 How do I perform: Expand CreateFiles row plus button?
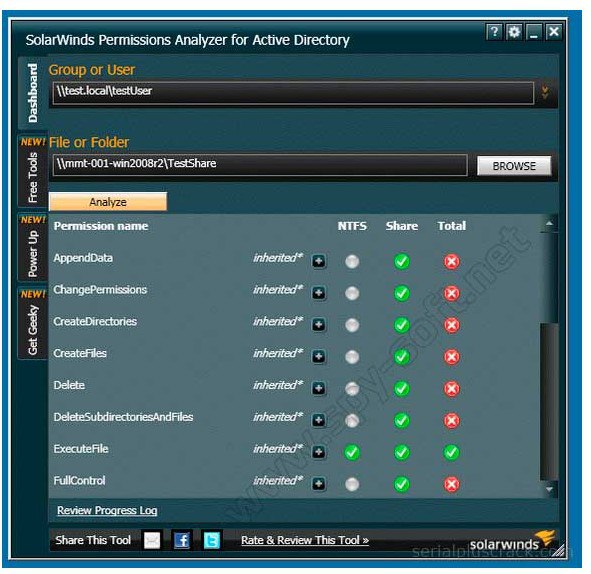pos(319,356)
